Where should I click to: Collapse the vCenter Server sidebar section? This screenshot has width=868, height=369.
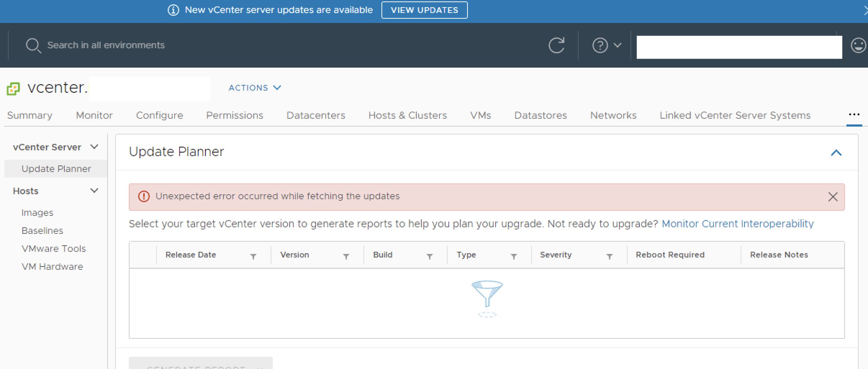pyautogui.click(x=94, y=147)
